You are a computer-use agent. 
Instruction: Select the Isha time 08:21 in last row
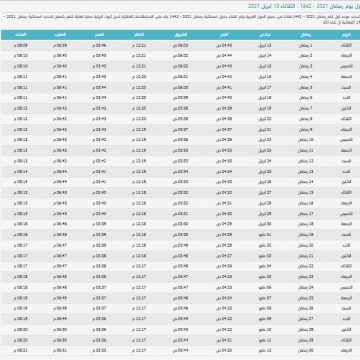click(x=21, y=351)
